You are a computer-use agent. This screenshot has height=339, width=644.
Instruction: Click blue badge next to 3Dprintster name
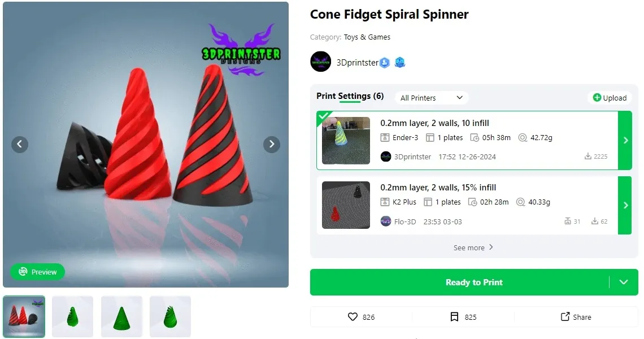(x=385, y=63)
